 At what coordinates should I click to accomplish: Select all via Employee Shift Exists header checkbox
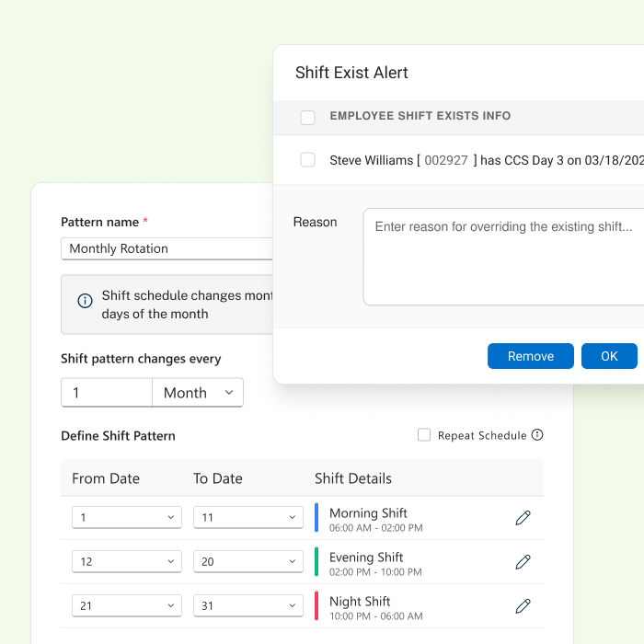(x=308, y=117)
